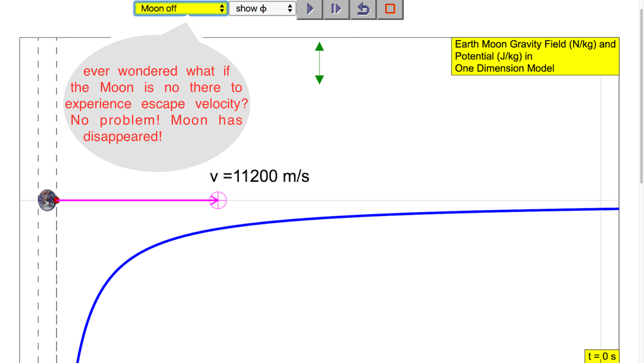Screen dimensions: 644x363
Task: Advance one step with the step button
Action: click(336, 9)
